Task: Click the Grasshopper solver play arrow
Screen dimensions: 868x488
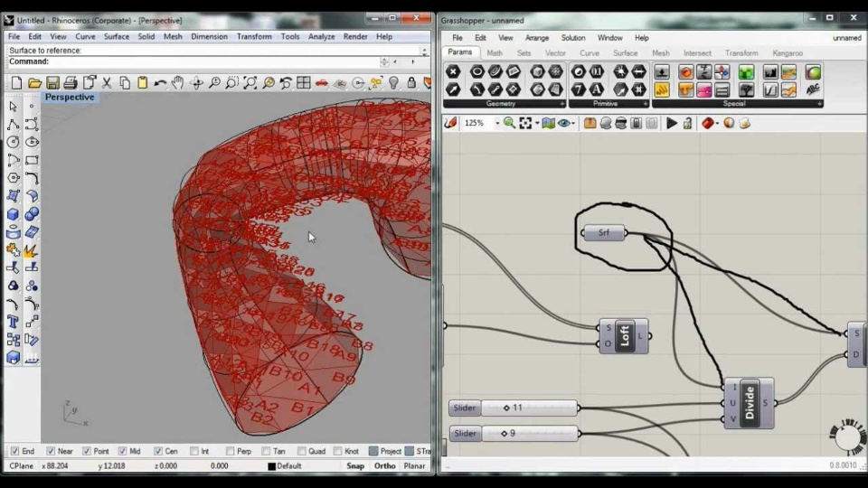Action: point(672,123)
